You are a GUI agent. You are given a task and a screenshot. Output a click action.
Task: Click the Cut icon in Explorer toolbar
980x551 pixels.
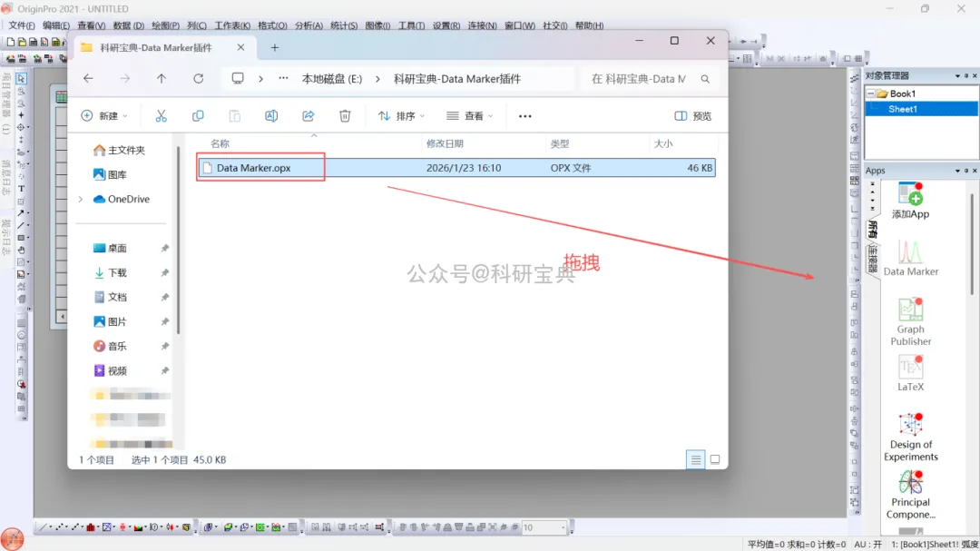point(162,115)
